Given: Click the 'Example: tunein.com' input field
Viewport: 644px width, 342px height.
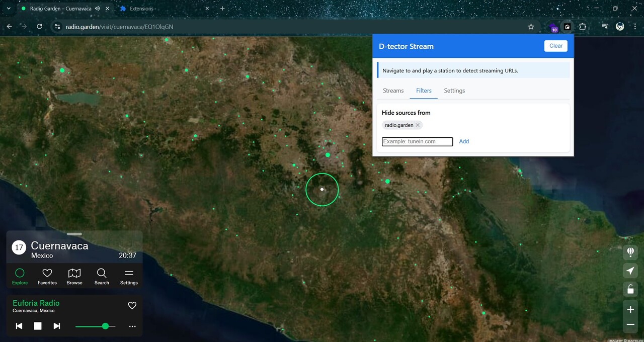Looking at the screenshot, I should (x=417, y=142).
